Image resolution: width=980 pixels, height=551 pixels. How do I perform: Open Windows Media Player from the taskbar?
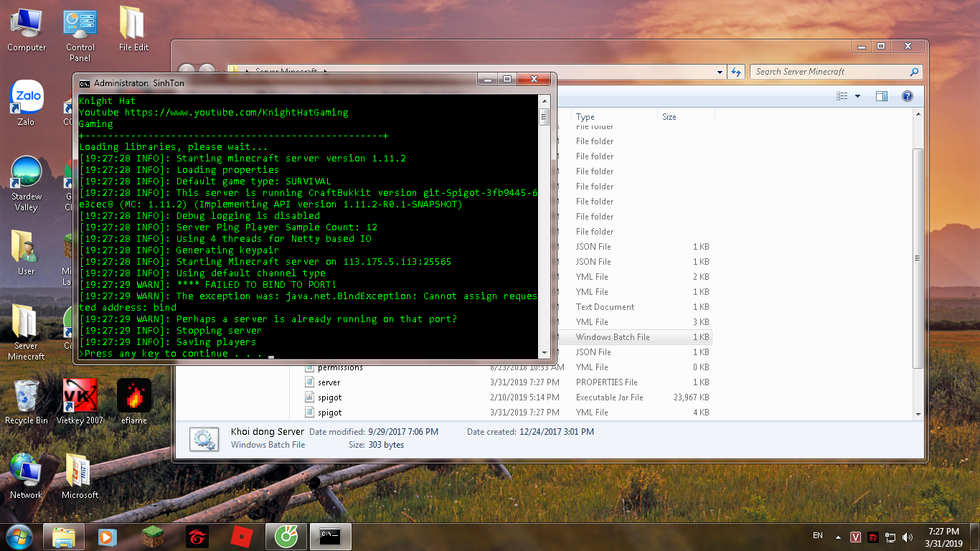coord(107,536)
